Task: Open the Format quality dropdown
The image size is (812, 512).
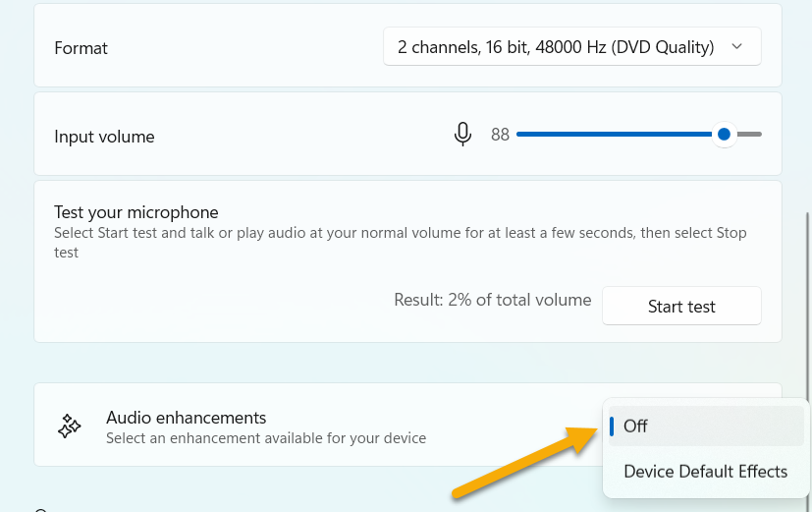Action: (x=570, y=47)
